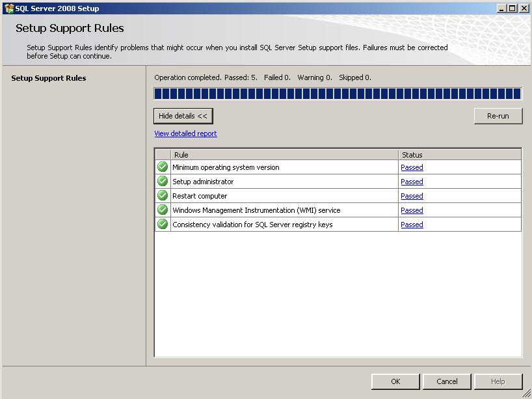Select Consistency validation for SQL Server registry keys
532x399 pixels.
coord(252,225)
